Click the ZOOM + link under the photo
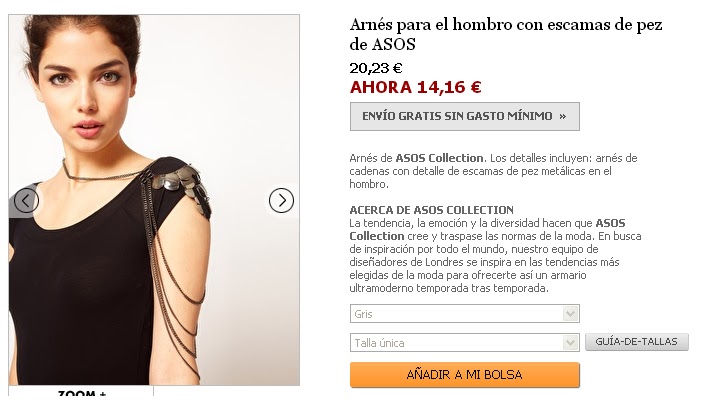 (x=82, y=393)
